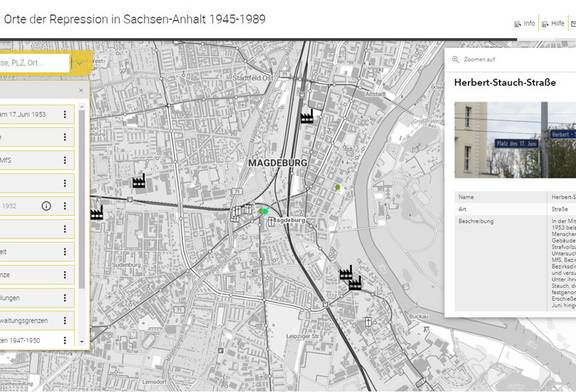576x392 pixels.
Task: Click the 'Sudenburg' map label
Action: [127, 265]
